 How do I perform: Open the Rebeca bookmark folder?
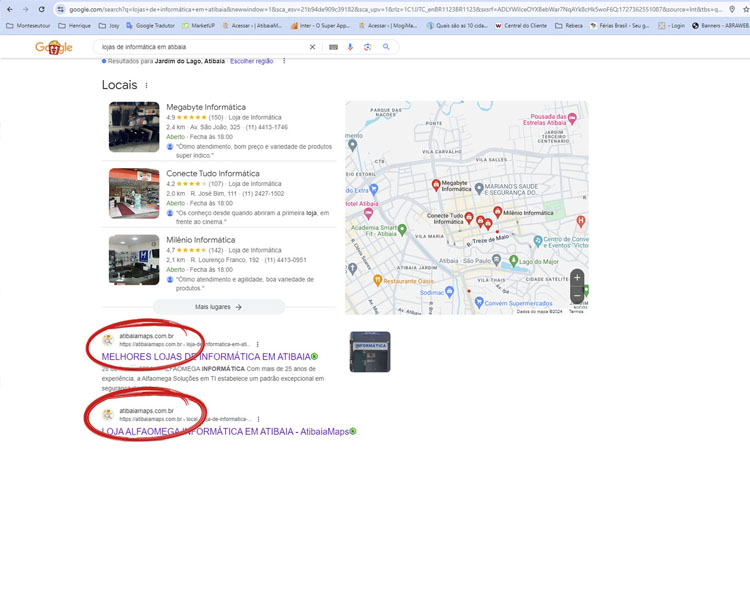point(569,26)
